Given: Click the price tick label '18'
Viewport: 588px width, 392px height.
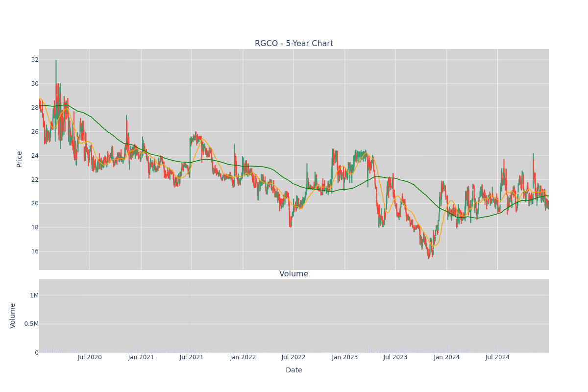Looking at the screenshot, I should [35, 227].
